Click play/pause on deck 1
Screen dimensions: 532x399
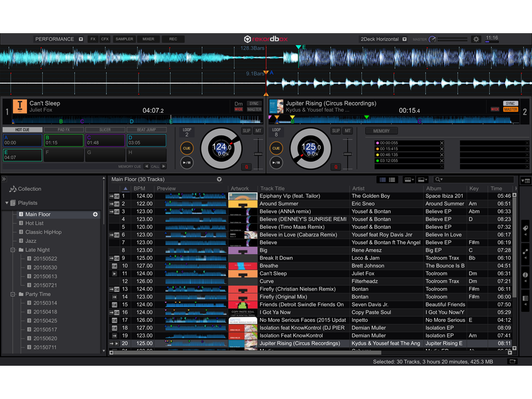(187, 163)
